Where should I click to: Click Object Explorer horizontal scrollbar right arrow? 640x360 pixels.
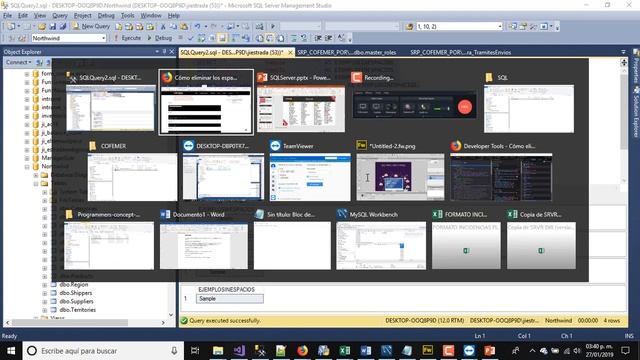[163, 322]
